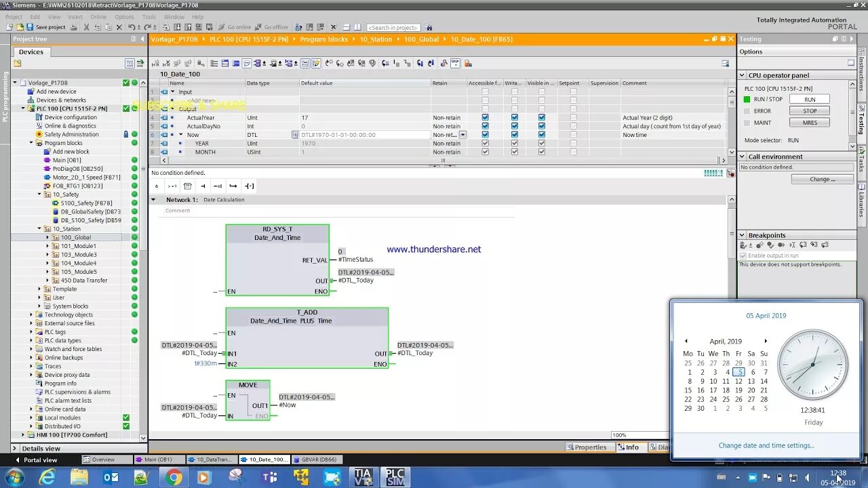Collapse CPU operator panel section
This screenshot has height=488, width=868.
[743, 75]
